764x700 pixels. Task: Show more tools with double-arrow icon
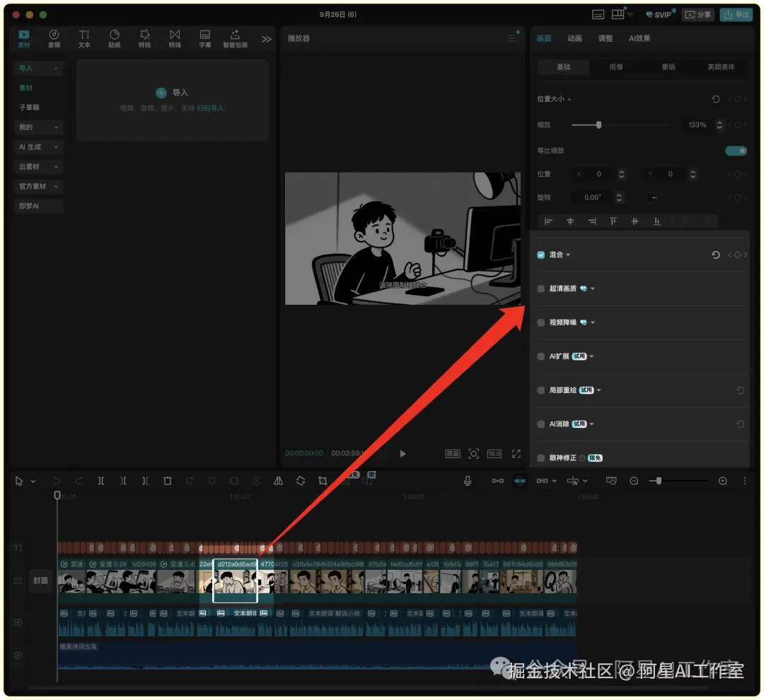pos(266,39)
